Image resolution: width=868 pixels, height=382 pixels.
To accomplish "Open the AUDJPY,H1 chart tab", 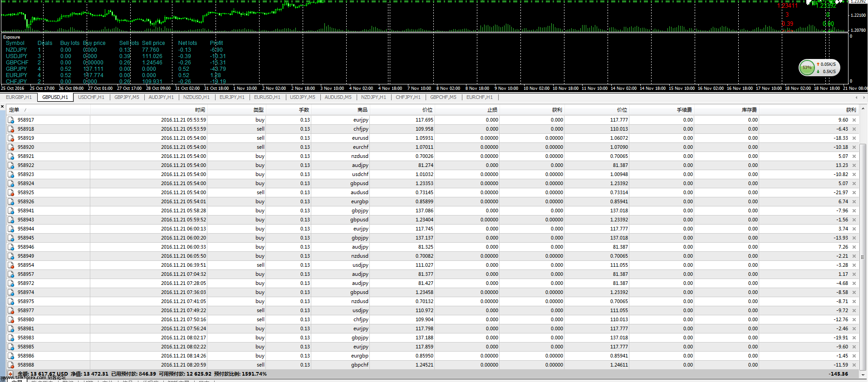I will click(x=161, y=98).
